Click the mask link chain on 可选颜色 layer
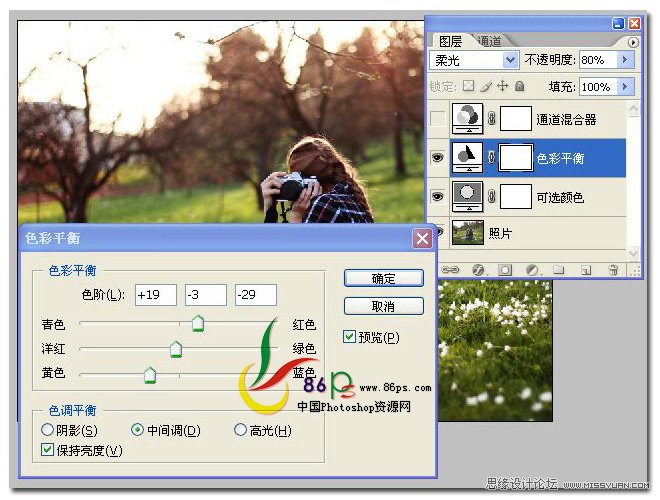This screenshot has height=500, width=660. [491, 196]
